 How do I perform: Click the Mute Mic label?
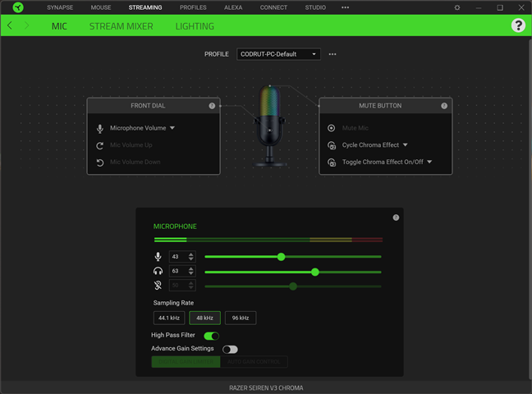pos(355,128)
